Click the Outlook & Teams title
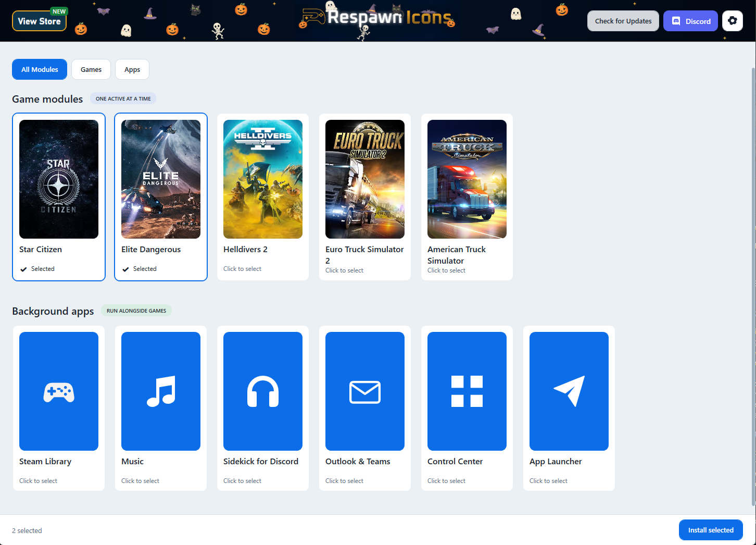Image resolution: width=756 pixels, height=545 pixels. click(x=358, y=462)
